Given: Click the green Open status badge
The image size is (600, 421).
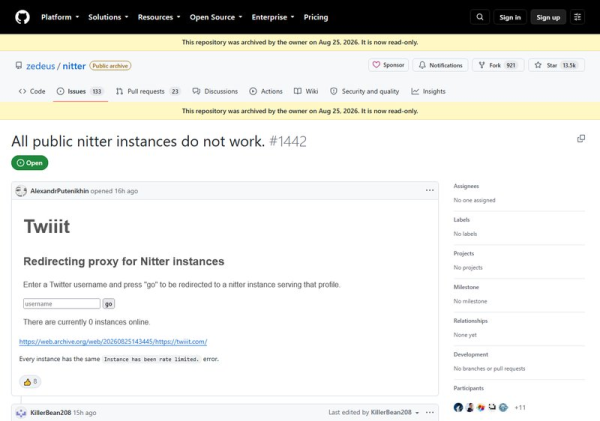Looking at the screenshot, I should pyautogui.click(x=29, y=163).
